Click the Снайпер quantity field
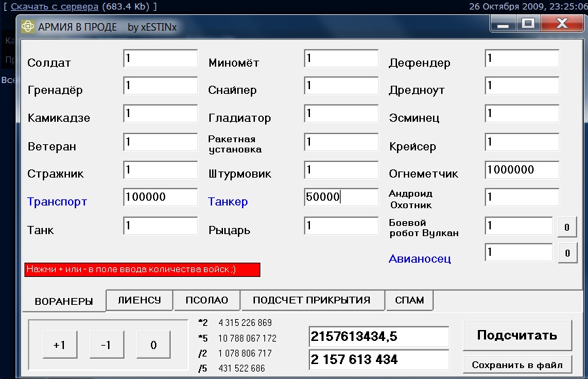Screen dimensions: 588x379 coord(341,86)
